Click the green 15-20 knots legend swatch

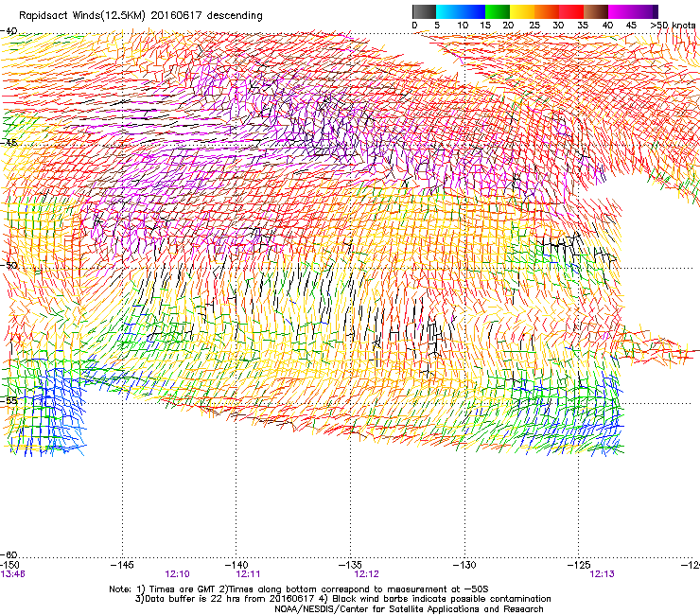(x=498, y=11)
